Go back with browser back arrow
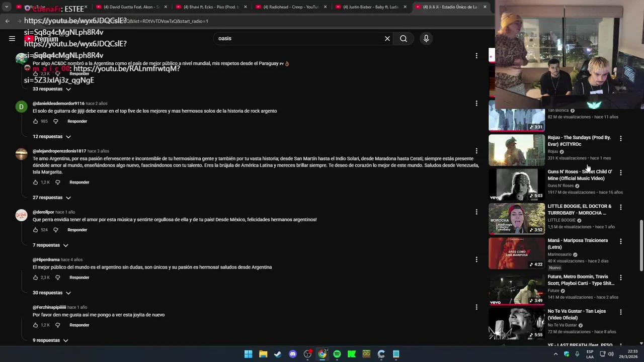This screenshot has height=362, width=644. (7, 21)
